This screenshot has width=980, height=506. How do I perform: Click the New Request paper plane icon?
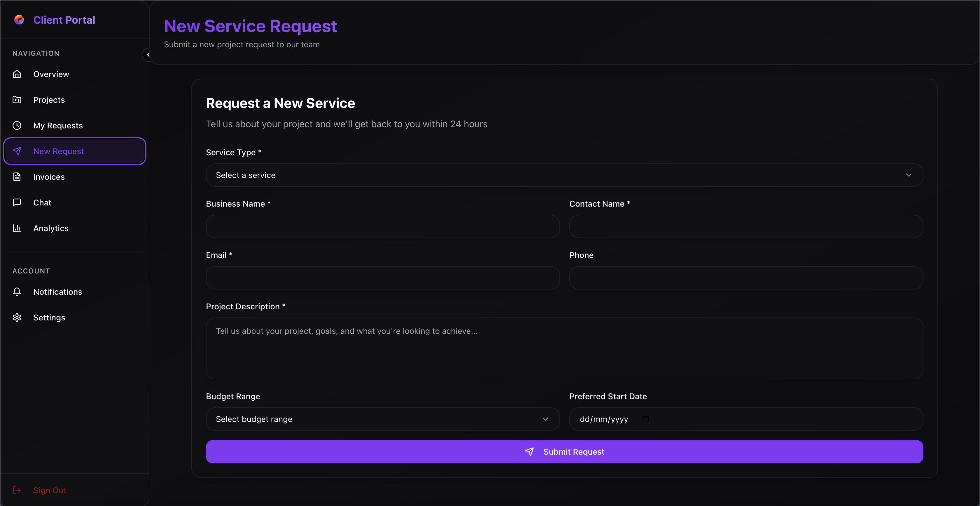pyautogui.click(x=17, y=151)
